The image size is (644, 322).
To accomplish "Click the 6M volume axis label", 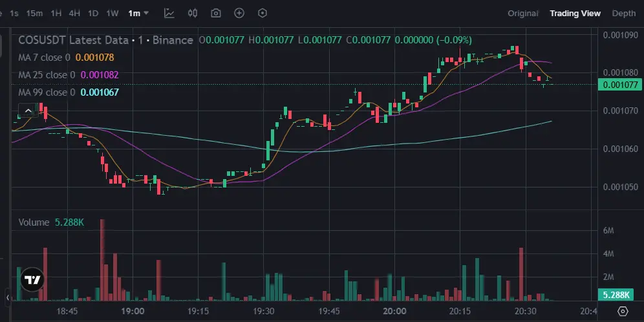I will click(x=608, y=231).
